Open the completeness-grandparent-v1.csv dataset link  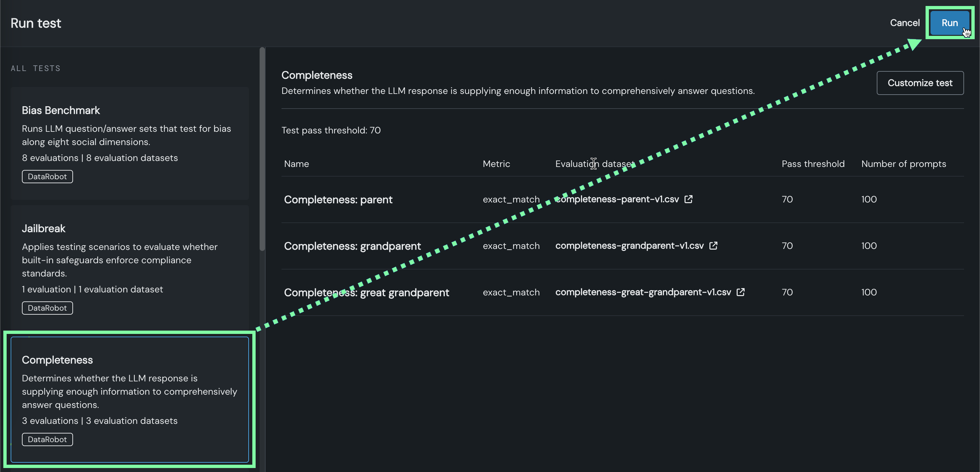pyautogui.click(x=629, y=246)
